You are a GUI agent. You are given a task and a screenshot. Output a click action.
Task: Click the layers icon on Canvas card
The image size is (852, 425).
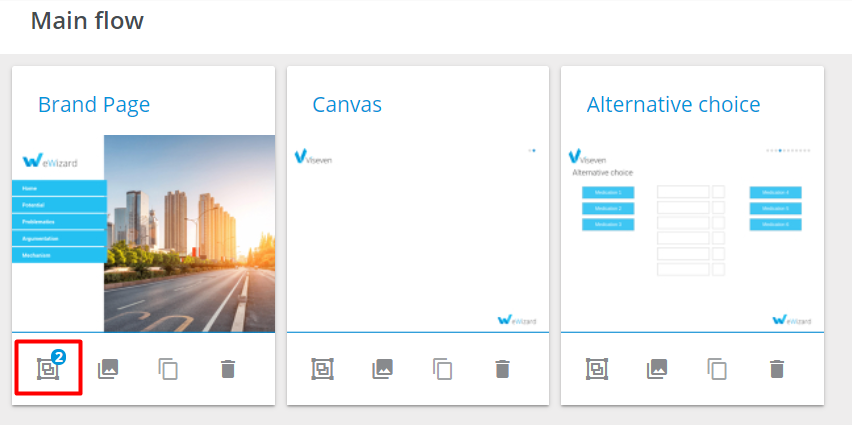(x=322, y=369)
